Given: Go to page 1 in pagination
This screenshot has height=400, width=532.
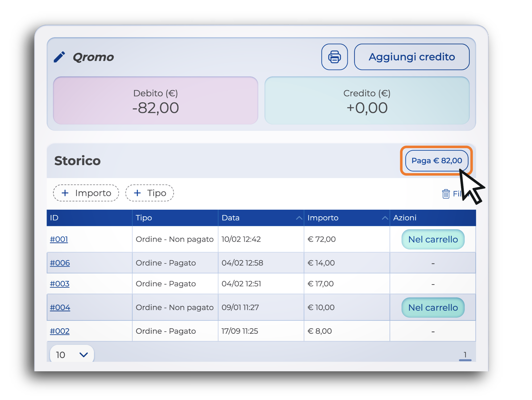Looking at the screenshot, I should pyautogui.click(x=465, y=355).
